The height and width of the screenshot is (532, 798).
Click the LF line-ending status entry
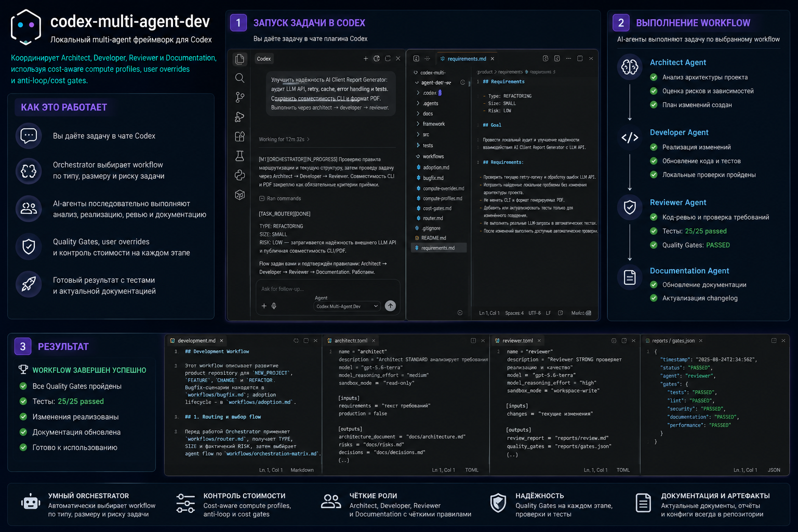[x=548, y=313]
